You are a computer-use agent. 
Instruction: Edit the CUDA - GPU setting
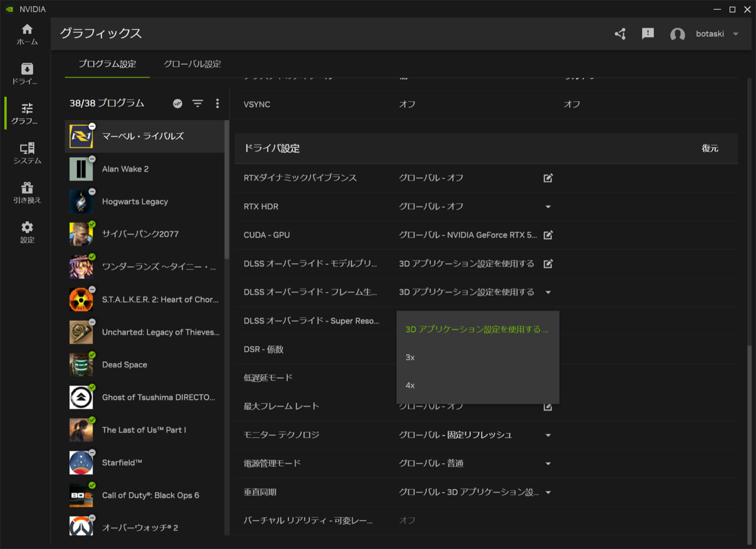(x=547, y=235)
